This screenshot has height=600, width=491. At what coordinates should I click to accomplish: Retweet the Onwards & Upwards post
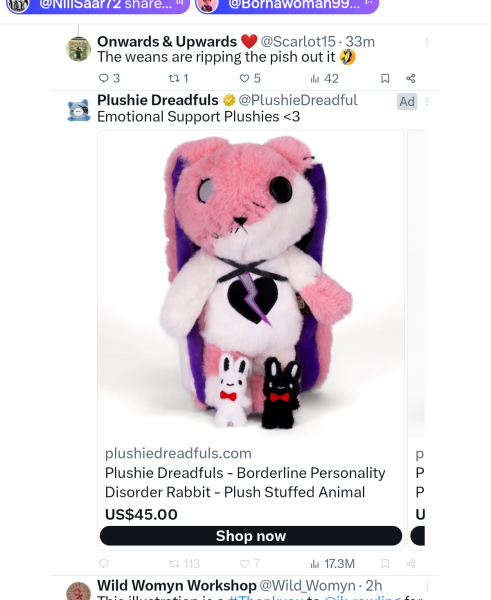click(x=178, y=78)
